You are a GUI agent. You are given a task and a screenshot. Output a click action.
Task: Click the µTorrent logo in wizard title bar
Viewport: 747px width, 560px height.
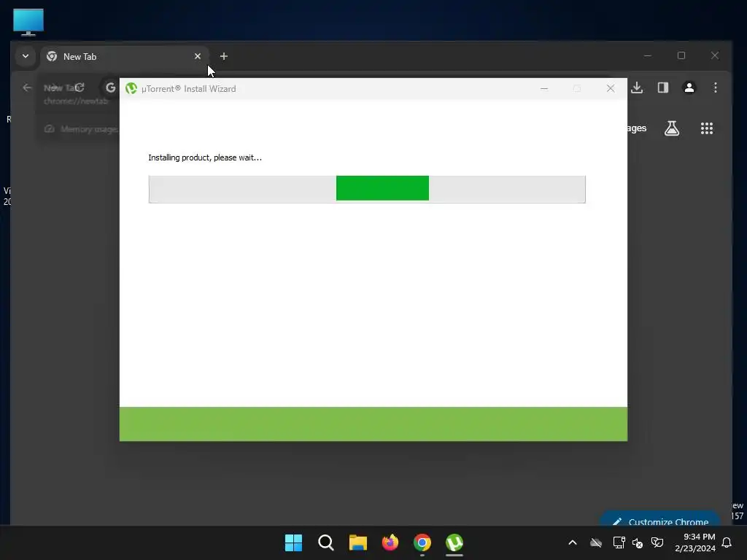[x=131, y=88]
